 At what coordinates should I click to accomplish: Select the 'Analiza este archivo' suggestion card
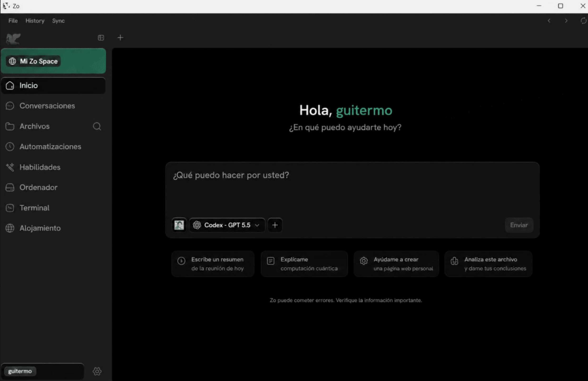pyautogui.click(x=488, y=264)
